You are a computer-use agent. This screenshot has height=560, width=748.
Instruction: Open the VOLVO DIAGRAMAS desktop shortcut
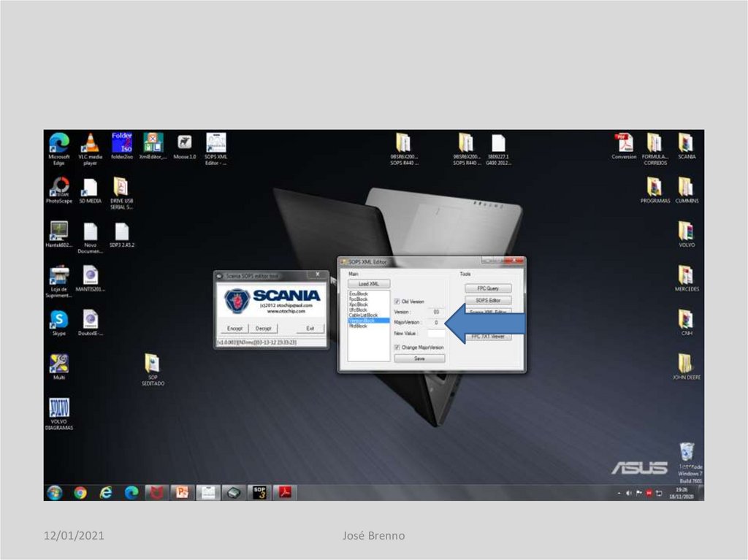58,409
